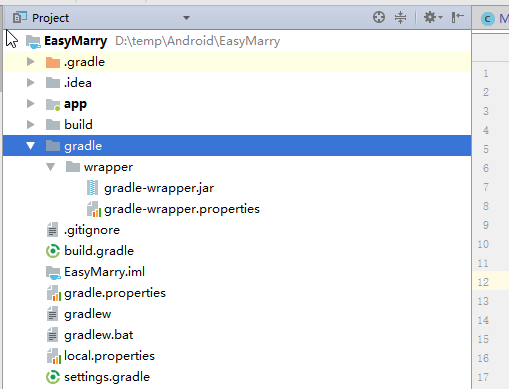Select the .idea folder name
509x389 pixels.
pyautogui.click(x=78, y=83)
